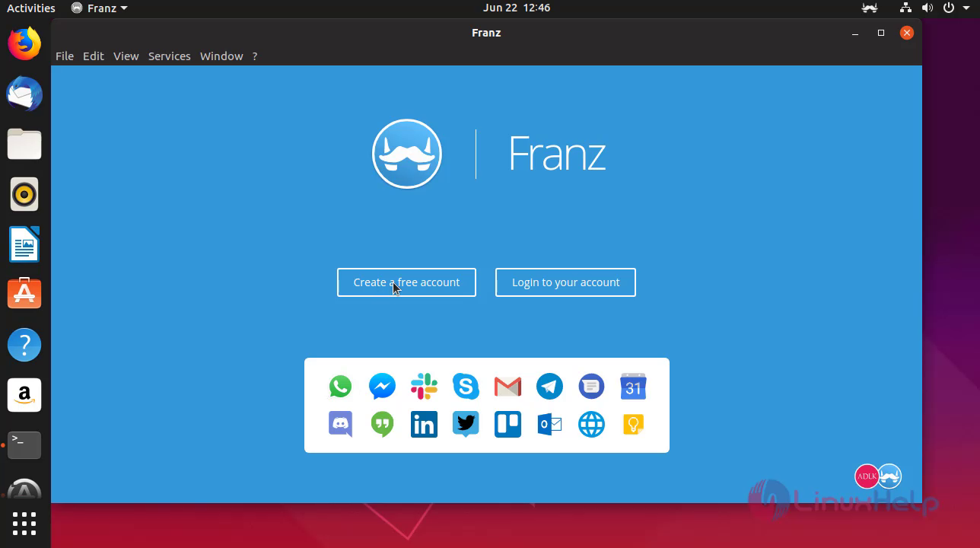Click the Google Hangouts icon

click(382, 425)
